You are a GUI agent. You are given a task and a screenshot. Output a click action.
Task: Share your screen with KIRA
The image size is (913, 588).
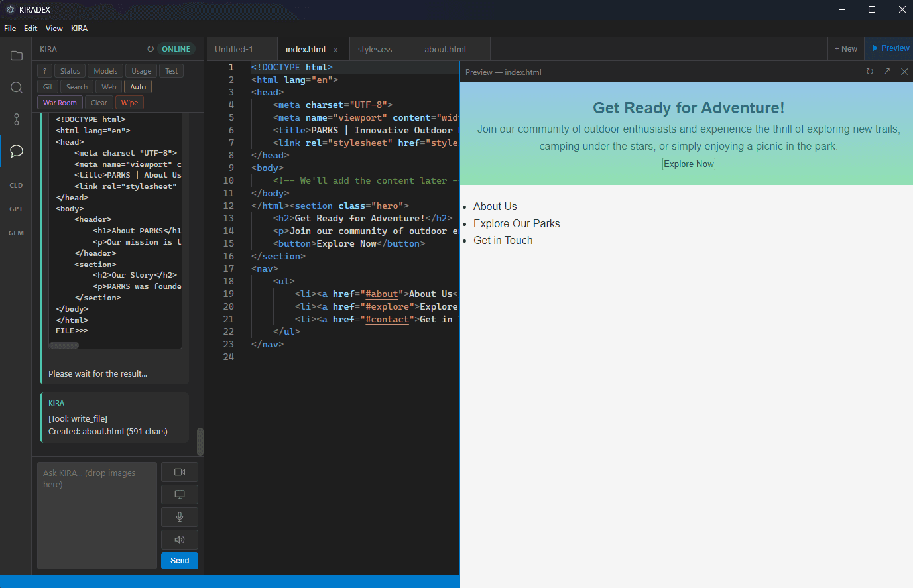point(179,494)
